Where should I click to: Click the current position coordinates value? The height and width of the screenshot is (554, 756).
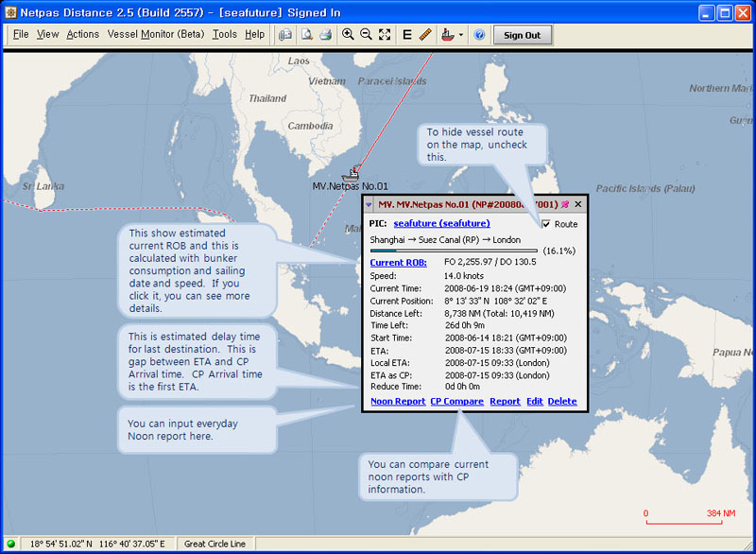[495, 301]
